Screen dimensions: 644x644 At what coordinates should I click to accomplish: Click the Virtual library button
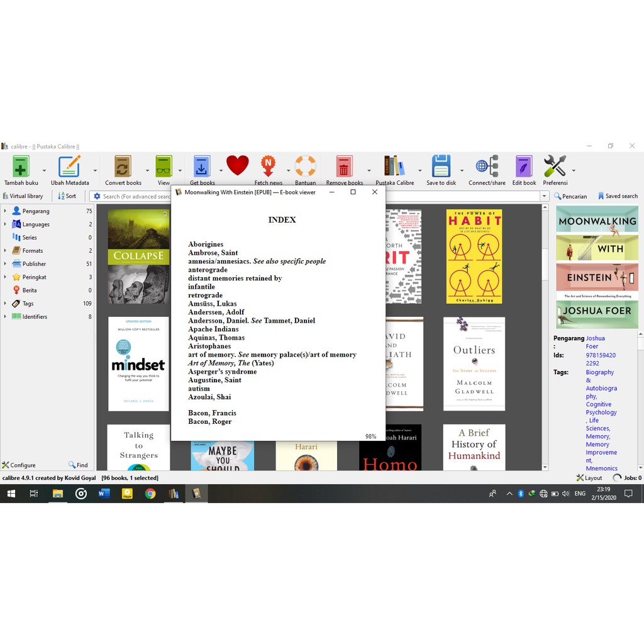coord(23,196)
